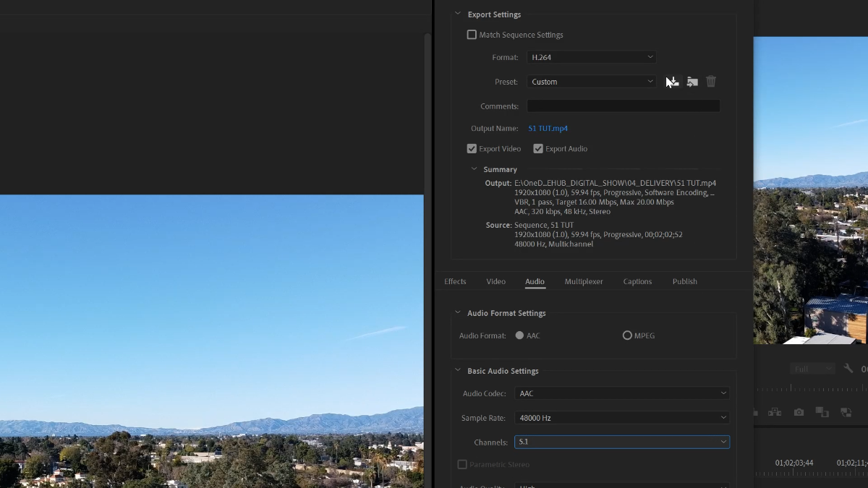Open the Captions tab
Screen dimensions: 868x488
click(x=637, y=282)
